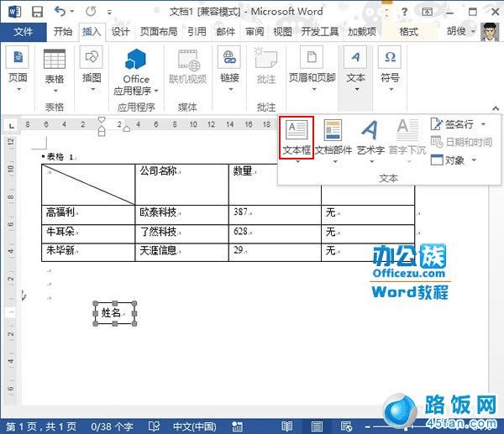Click the right indent marker on ruler
The height and width of the screenshot is (434, 504).
click(x=127, y=128)
